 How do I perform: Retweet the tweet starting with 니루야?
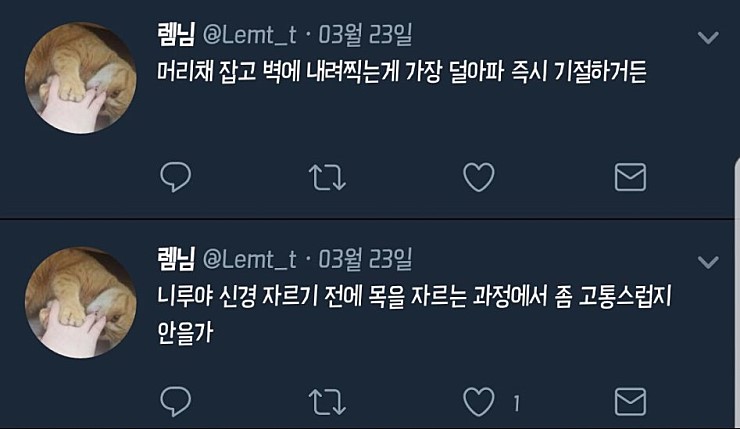coord(327,402)
